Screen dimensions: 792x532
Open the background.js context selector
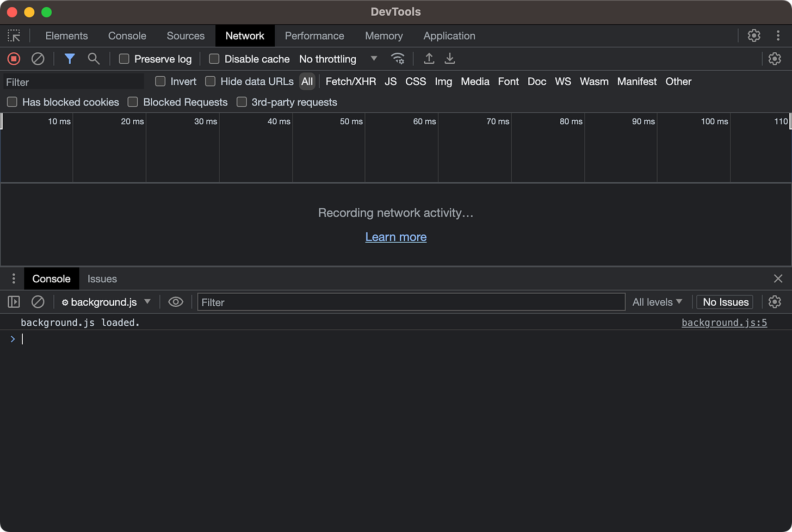coord(106,302)
